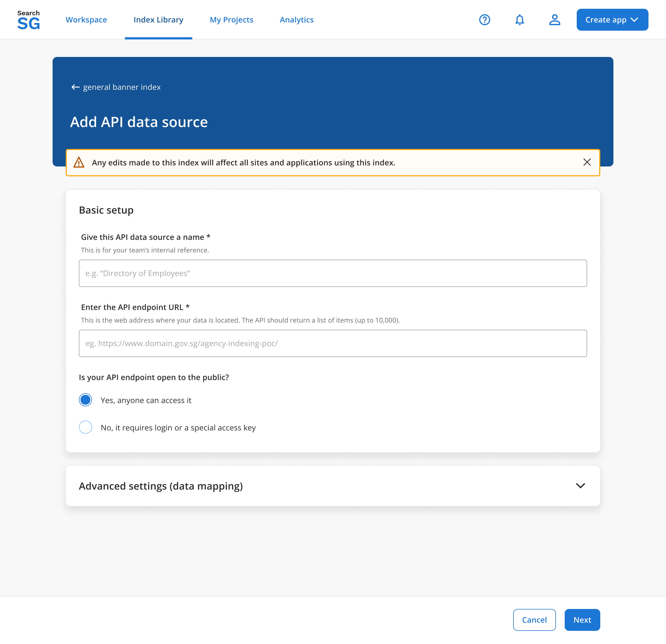This screenshot has width=666, height=644.
Task: Click the SearchSG logo
Action: pos(28,20)
